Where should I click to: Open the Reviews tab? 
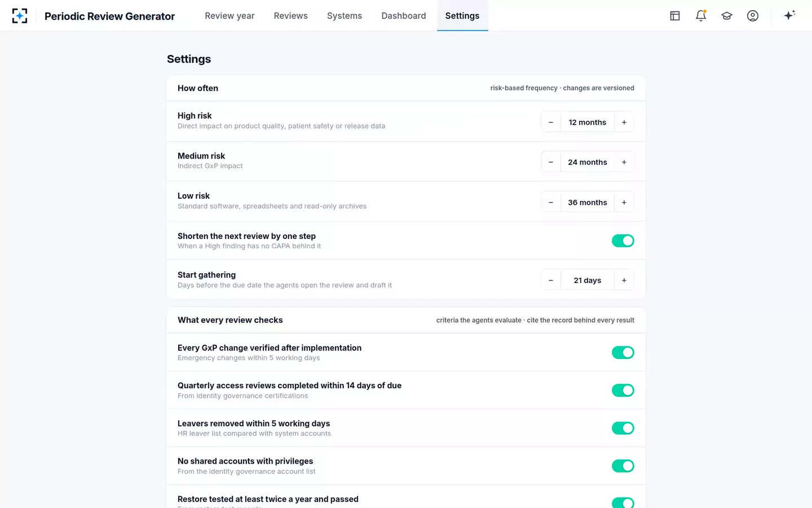click(x=291, y=16)
